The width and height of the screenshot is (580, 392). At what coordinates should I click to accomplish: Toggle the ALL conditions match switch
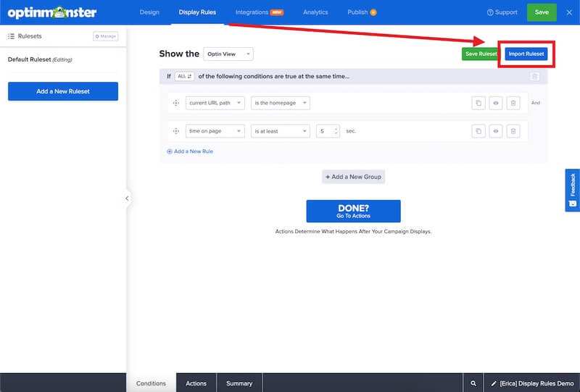pyautogui.click(x=184, y=76)
